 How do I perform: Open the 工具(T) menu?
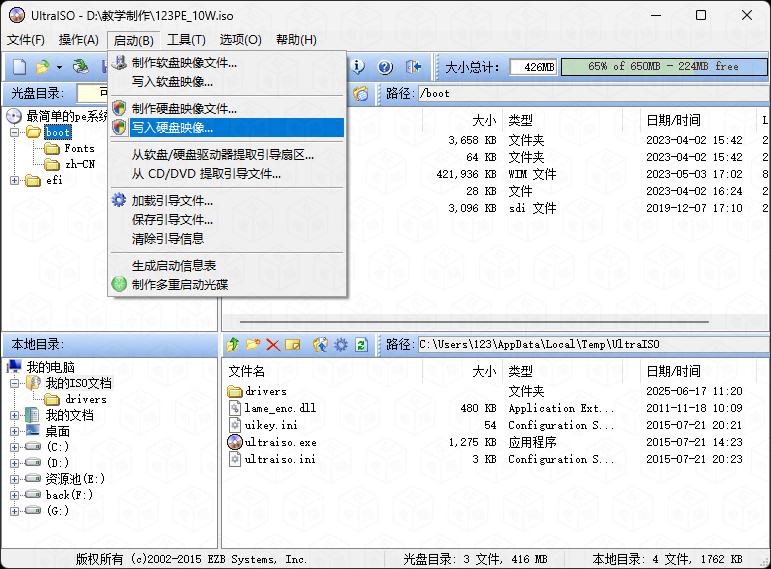point(186,40)
